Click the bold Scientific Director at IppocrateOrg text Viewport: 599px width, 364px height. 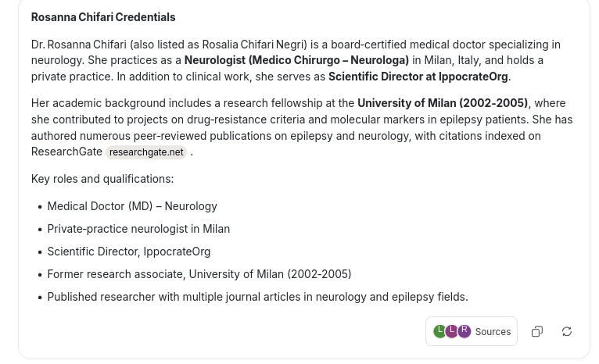(x=418, y=77)
